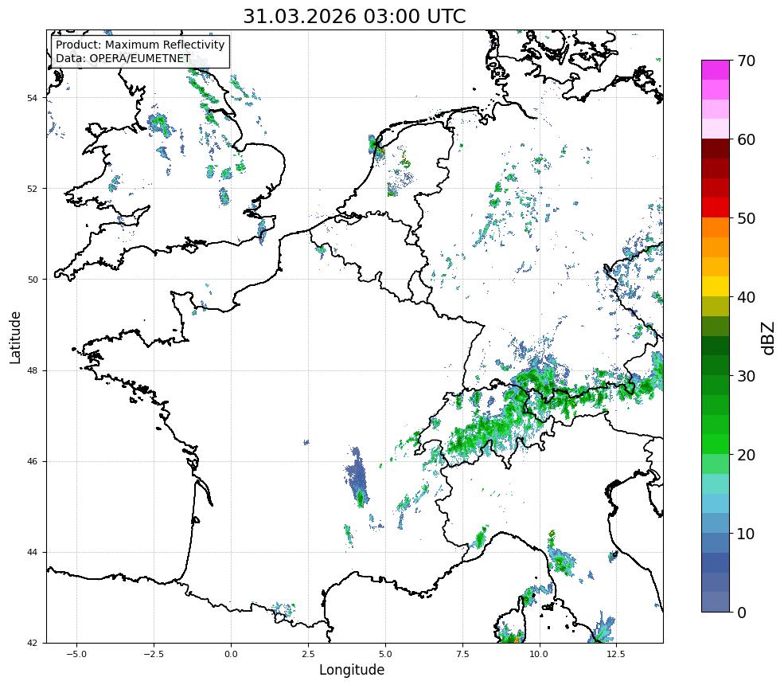This screenshot has width=784, height=685.
Task: Select the dark red 60 dBZ colorbar segment
Action: point(716,149)
